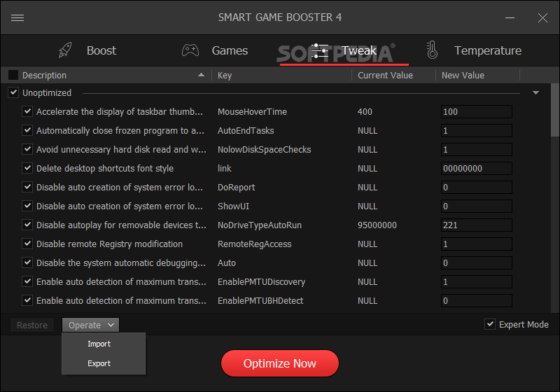Choose Import from the Operate menu
560x392 pixels.
(99, 344)
